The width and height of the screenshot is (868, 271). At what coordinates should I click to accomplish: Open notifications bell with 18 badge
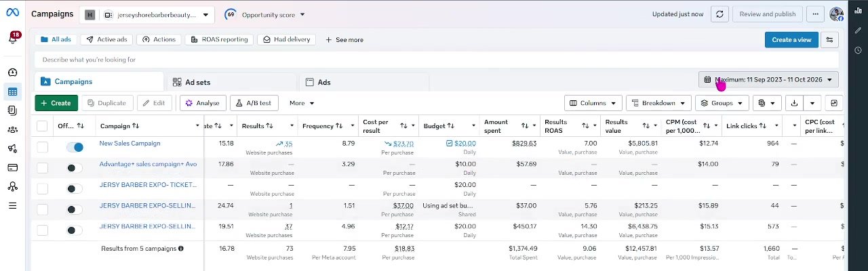(12, 39)
